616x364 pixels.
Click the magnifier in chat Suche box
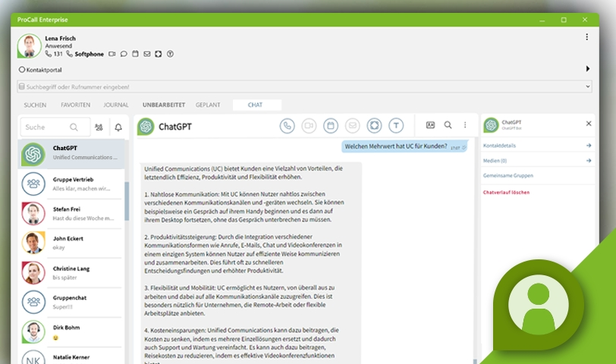click(74, 127)
